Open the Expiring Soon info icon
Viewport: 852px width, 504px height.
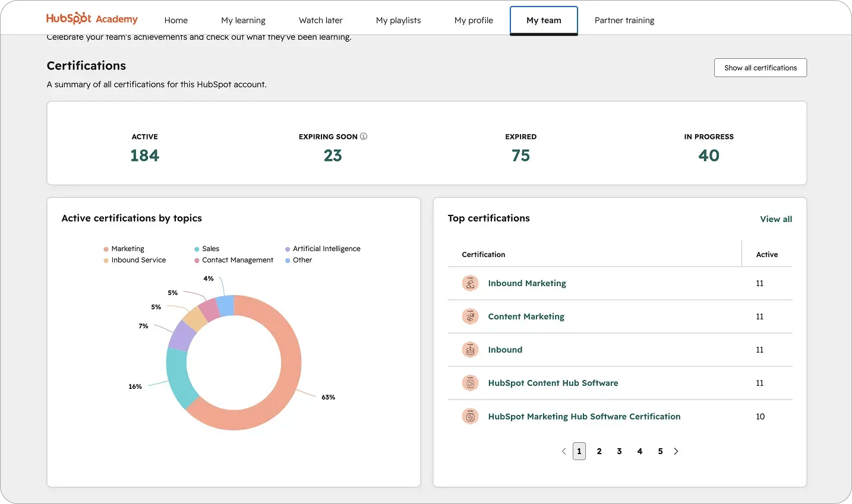[364, 136]
